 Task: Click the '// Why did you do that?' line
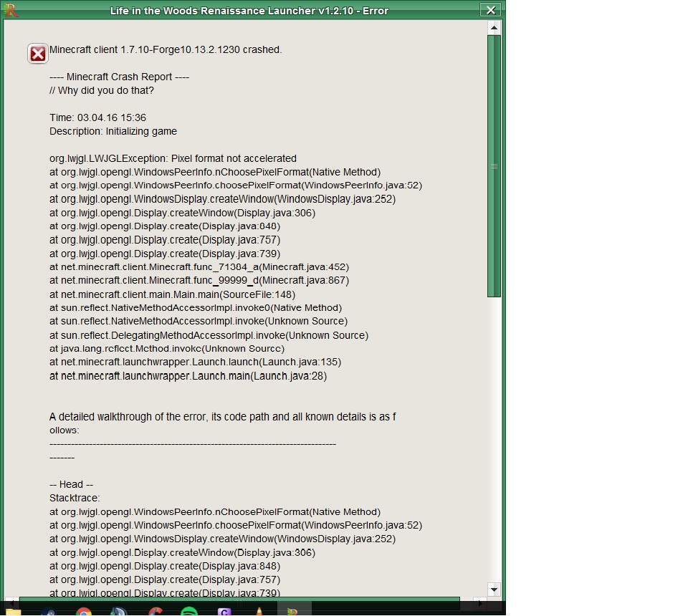click(x=101, y=90)
